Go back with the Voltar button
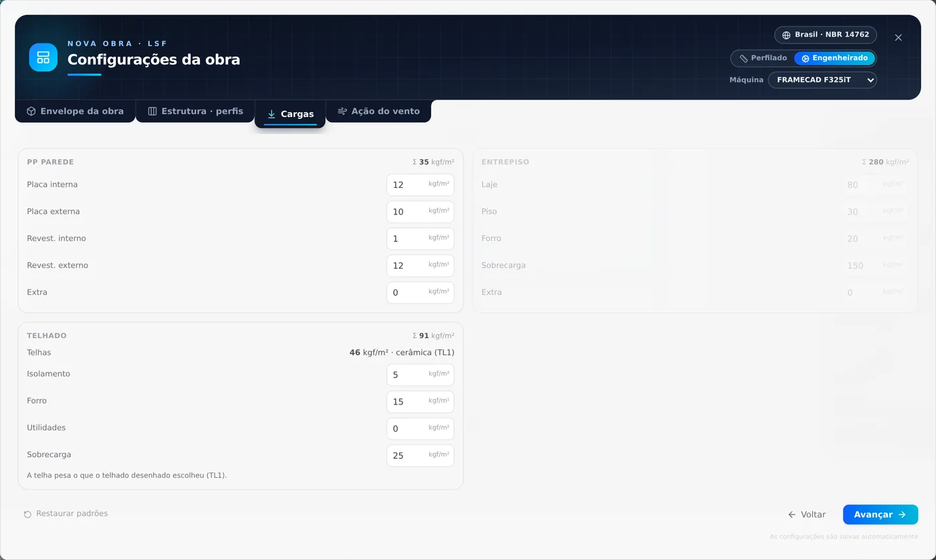 pyautogui.click(x=807, y=515)
